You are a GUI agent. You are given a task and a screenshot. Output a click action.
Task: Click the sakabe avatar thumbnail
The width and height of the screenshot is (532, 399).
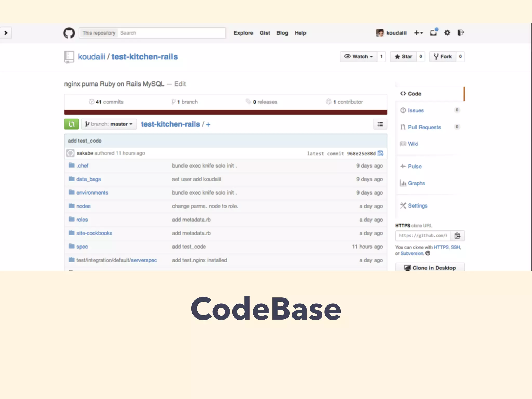click(x=70, y=153)
